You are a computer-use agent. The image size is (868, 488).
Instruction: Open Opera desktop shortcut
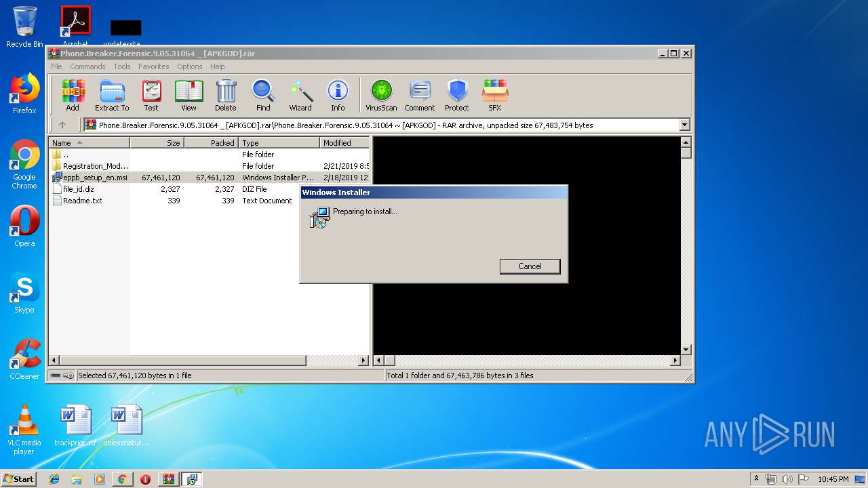(24, 227)
